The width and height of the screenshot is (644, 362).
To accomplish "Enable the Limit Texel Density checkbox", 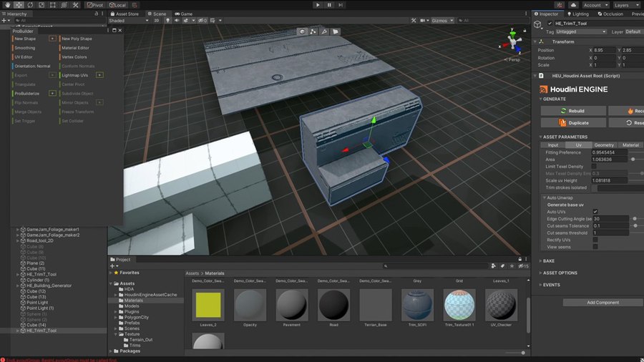I will (594, 166).
